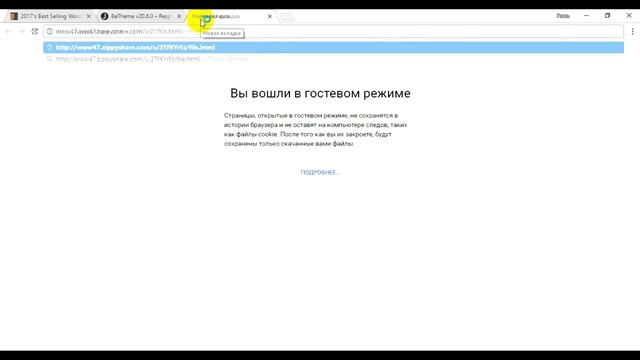Open the Chrome three-dot menu

[632, 31]
